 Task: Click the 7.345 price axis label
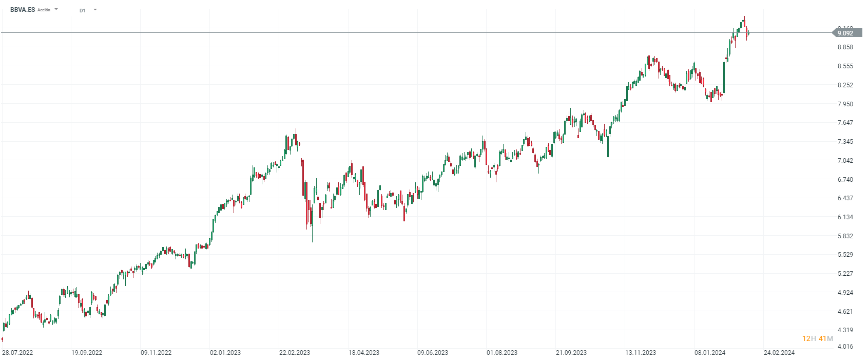click(x=845, y=142)
